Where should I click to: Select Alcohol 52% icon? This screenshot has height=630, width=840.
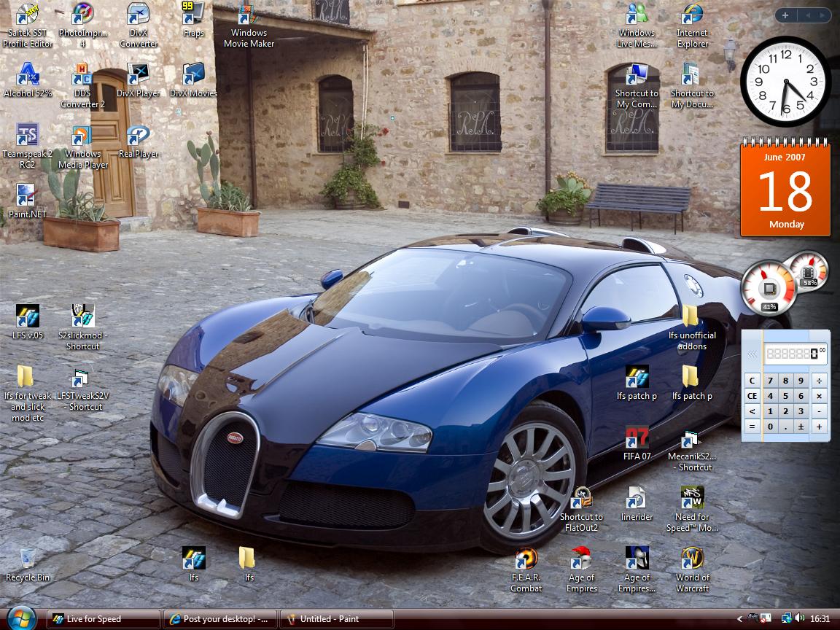click(x=27, y=80)
